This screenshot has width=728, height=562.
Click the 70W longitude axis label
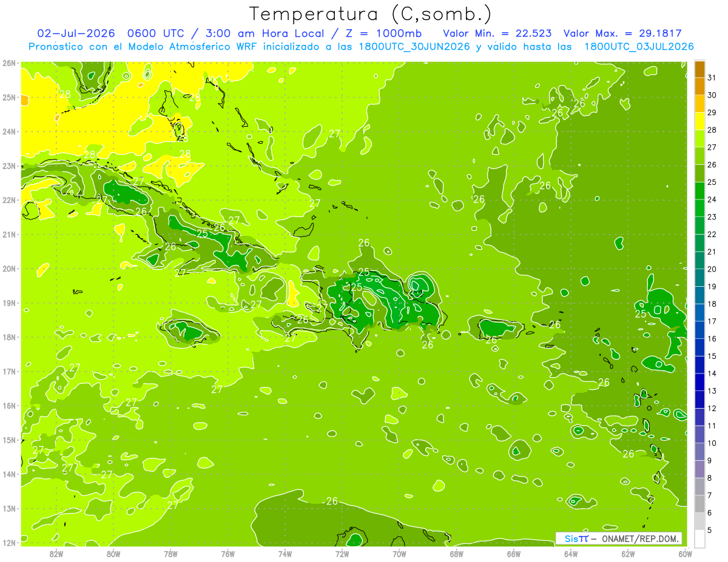click(x=399, y=554)
